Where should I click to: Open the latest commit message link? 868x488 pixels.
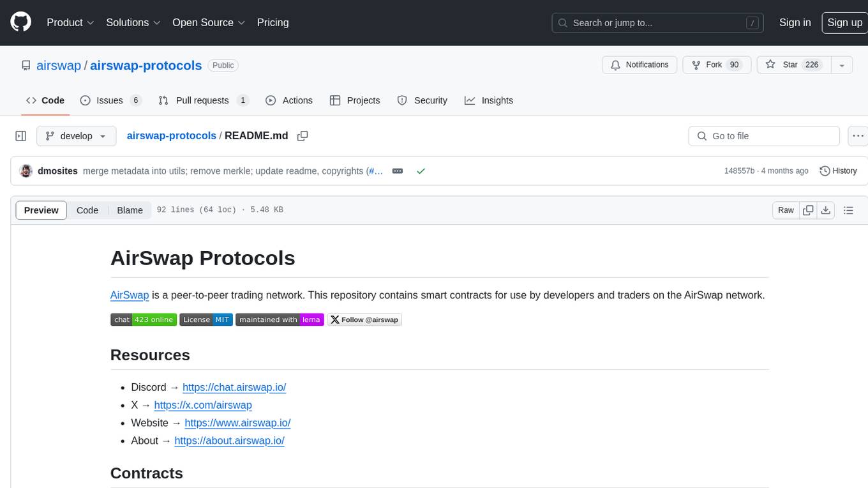pyautogui.click(x=223, y=171)
